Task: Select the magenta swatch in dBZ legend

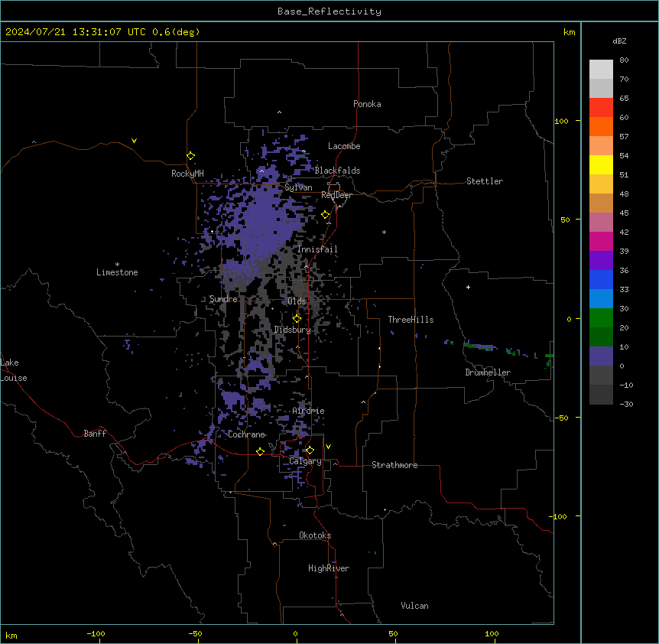Action: 601,241
